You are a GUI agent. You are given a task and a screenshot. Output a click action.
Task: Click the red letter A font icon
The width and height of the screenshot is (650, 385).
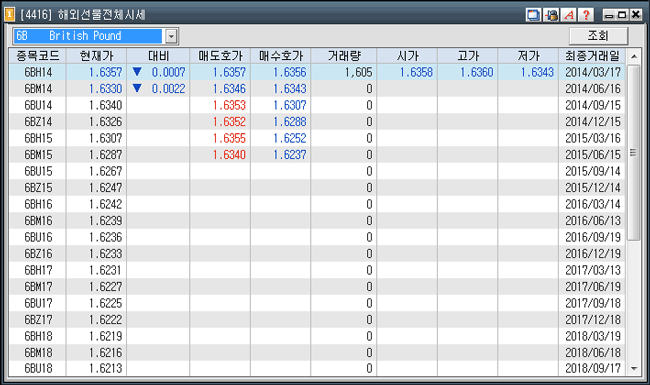tap(569, 15)
